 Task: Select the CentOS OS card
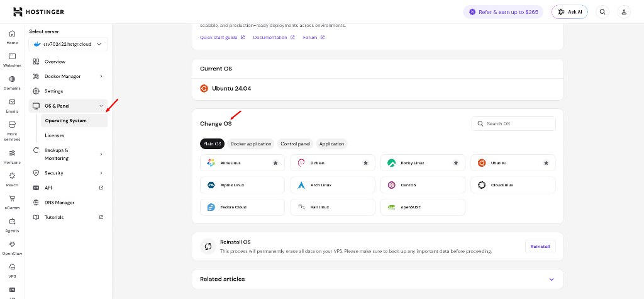[423, 185]
